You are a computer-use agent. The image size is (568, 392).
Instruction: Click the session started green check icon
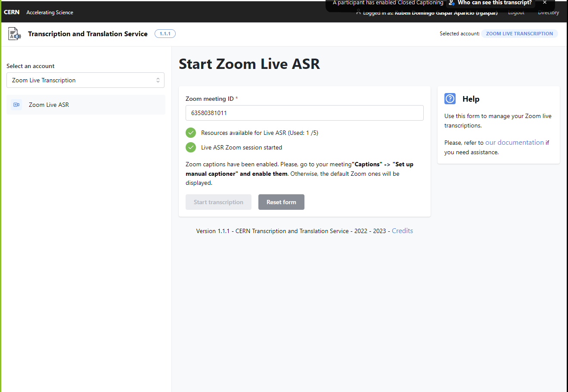pyautogui.click(x=191, y=147)
